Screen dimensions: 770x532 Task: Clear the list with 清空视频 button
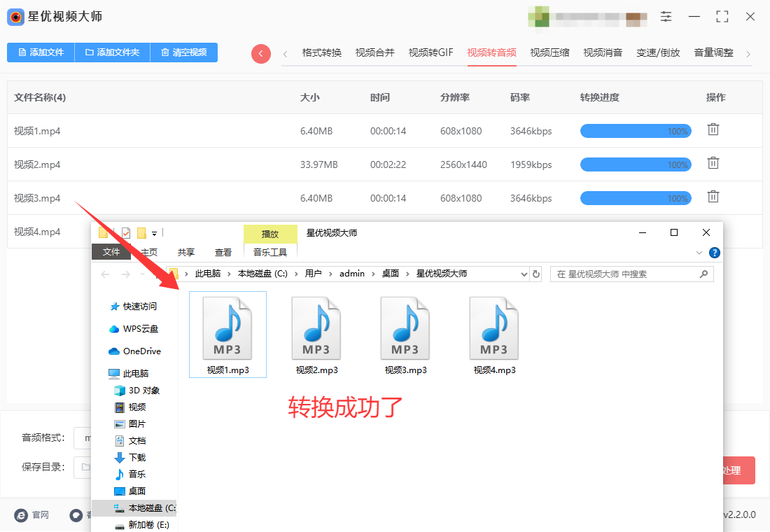click(183, 52)
